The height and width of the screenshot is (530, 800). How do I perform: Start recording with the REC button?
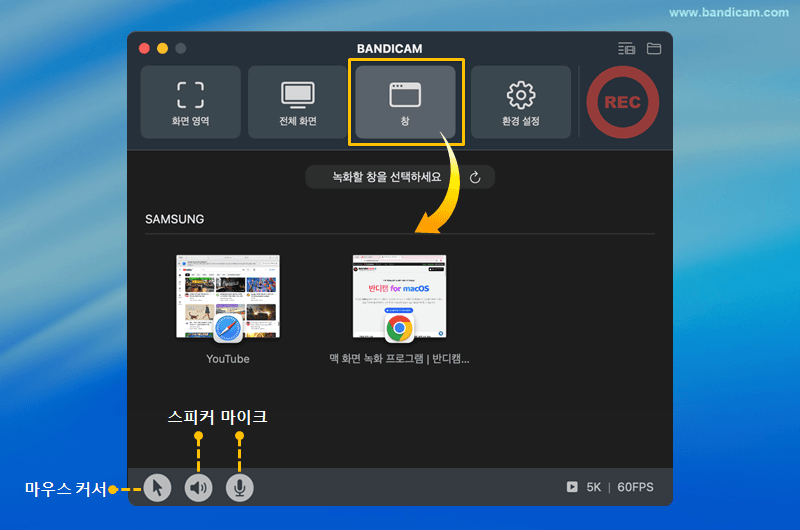coord(622,102)
